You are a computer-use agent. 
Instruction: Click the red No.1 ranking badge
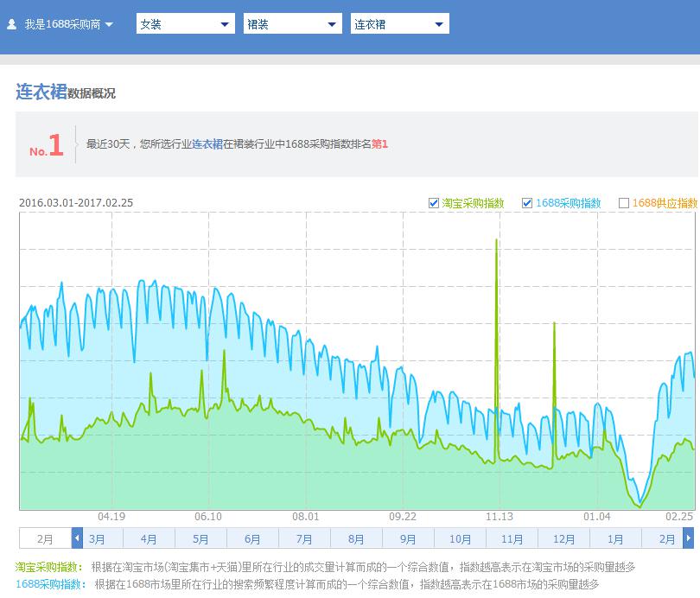(48, 146)
